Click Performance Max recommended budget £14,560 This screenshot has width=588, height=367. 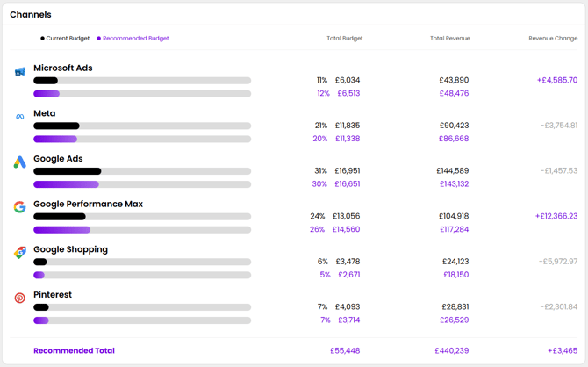point(346,229)
